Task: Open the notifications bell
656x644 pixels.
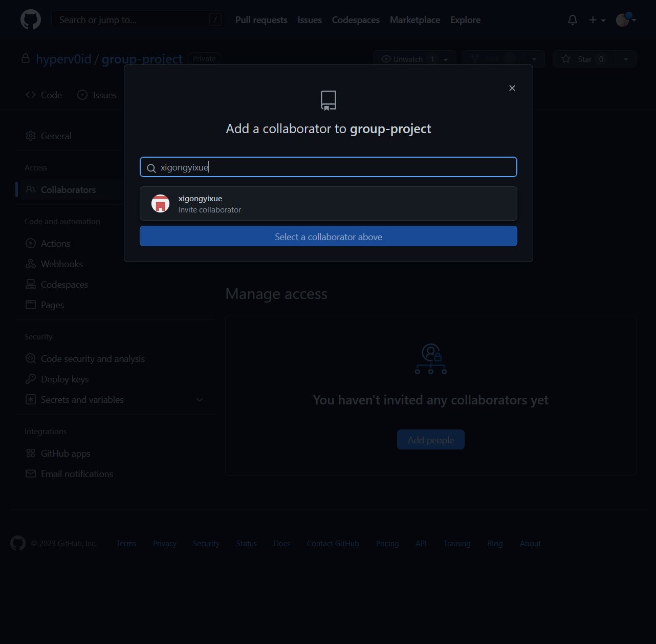Action: coord(573,20)
